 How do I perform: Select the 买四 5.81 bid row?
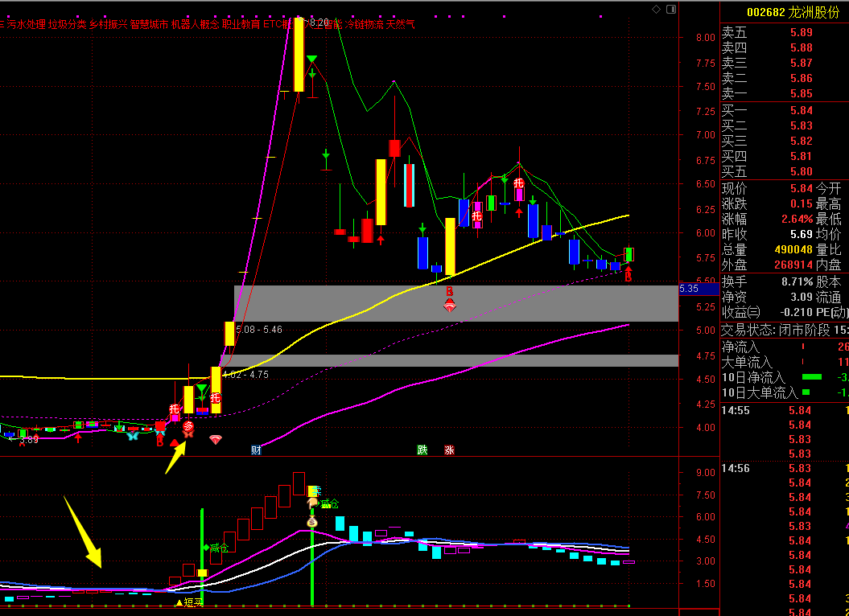click(785, 157)
